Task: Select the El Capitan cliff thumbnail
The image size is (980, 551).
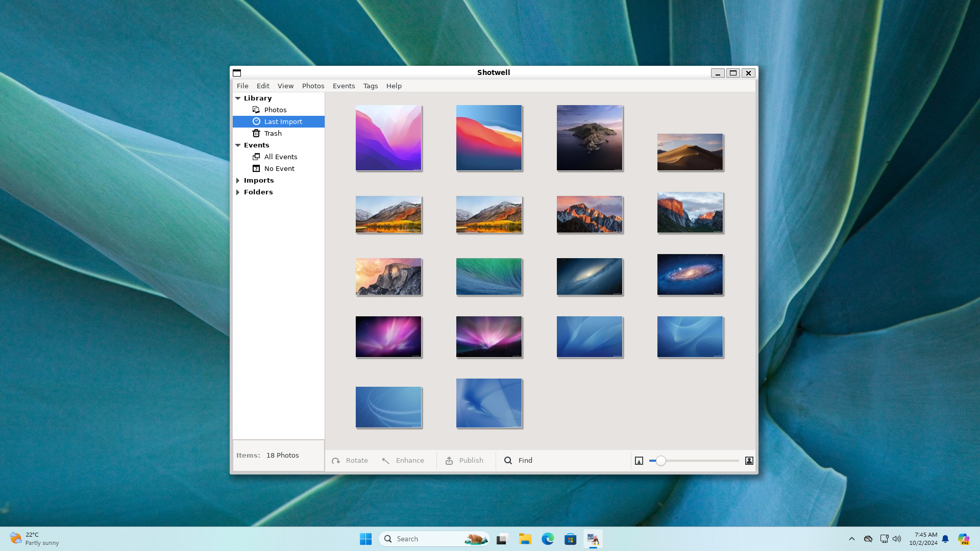Action: click(690, 212)
